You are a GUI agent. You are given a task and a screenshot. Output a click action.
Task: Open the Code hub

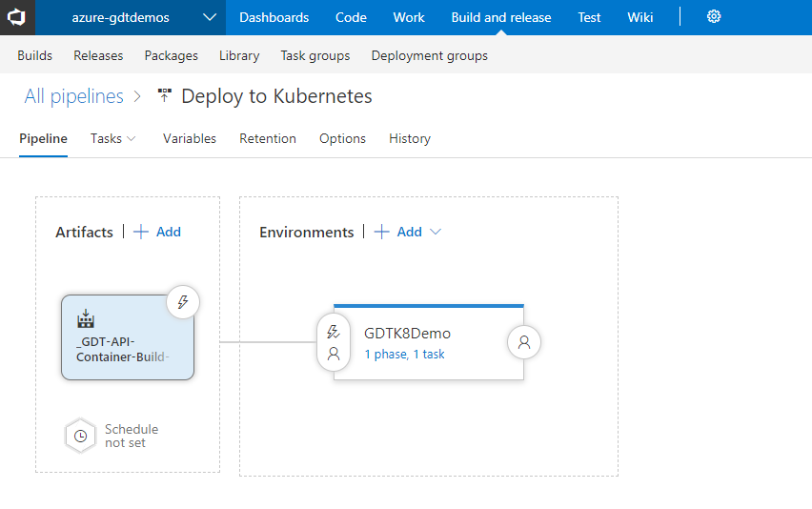(x=351, y=17)
